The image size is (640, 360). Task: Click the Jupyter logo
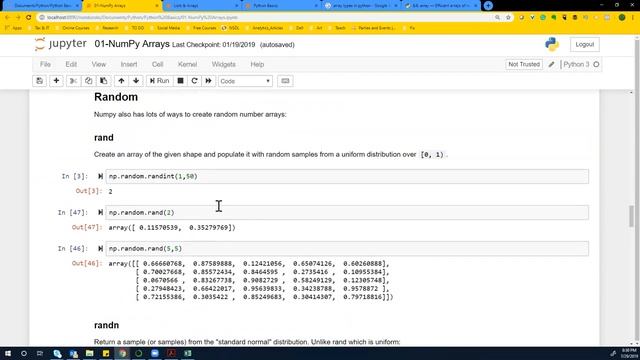tap(61, 44)
